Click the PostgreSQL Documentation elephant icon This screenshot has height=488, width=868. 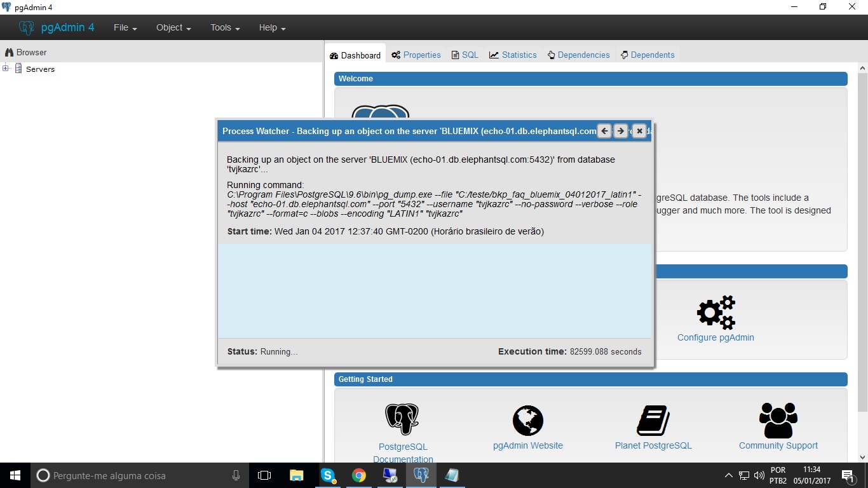(402, 419)
